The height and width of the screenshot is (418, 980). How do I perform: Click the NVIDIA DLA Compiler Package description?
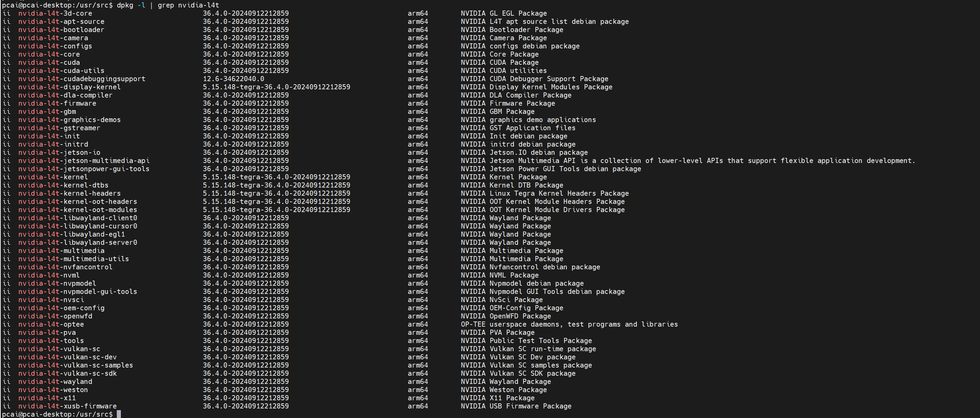[x=516, y=95]
